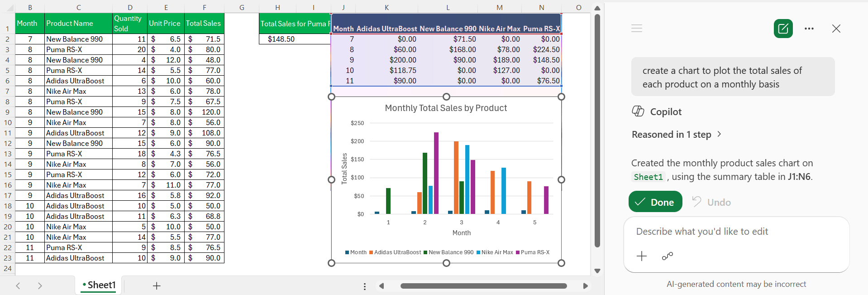Click the Puma RS-X legend entry
Screen dimensions: 868x295
click(533, 252)
